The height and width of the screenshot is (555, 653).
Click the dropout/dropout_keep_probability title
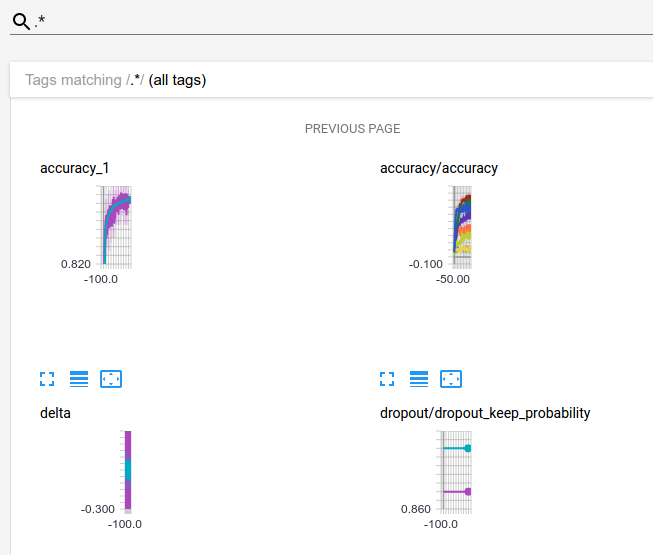pos(485,413)
